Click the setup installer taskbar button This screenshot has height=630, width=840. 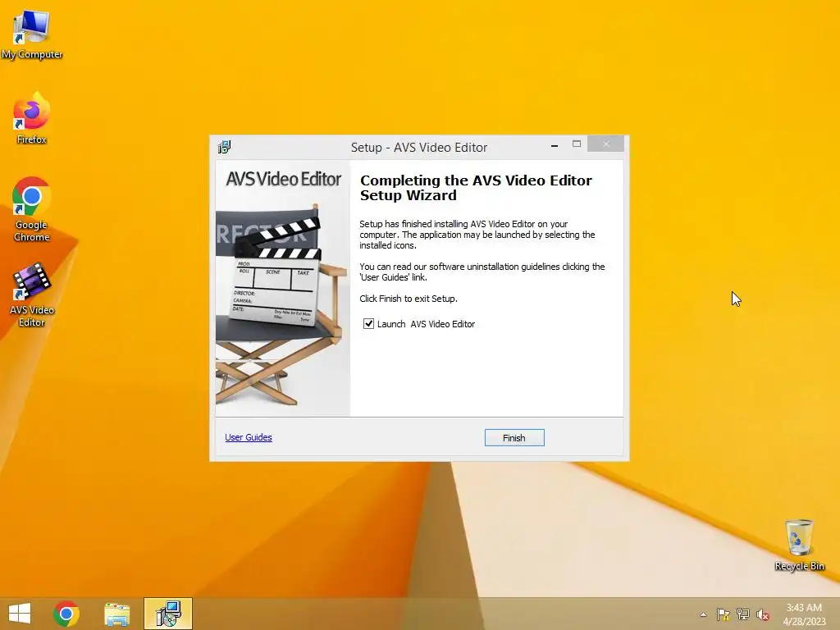pyautogui.click(x=167, y=614)
